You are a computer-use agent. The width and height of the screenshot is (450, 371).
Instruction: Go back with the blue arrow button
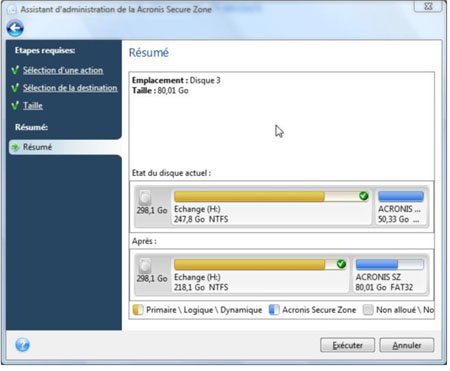[x=15, y=28]
